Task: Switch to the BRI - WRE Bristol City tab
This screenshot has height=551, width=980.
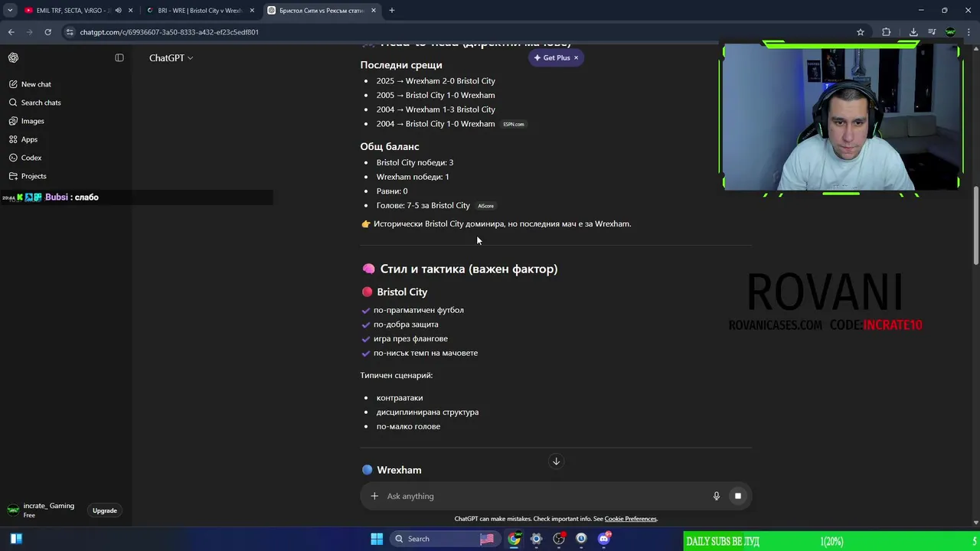Action: 199,11
